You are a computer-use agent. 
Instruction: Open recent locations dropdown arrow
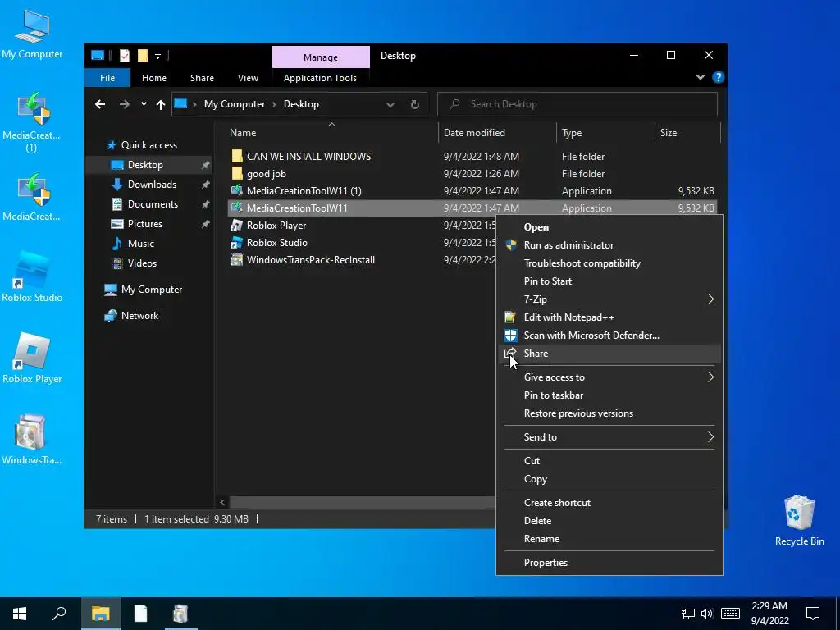pos(144,104)
